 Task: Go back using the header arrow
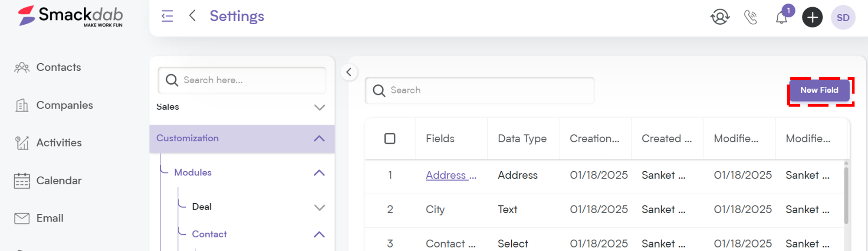193,16
